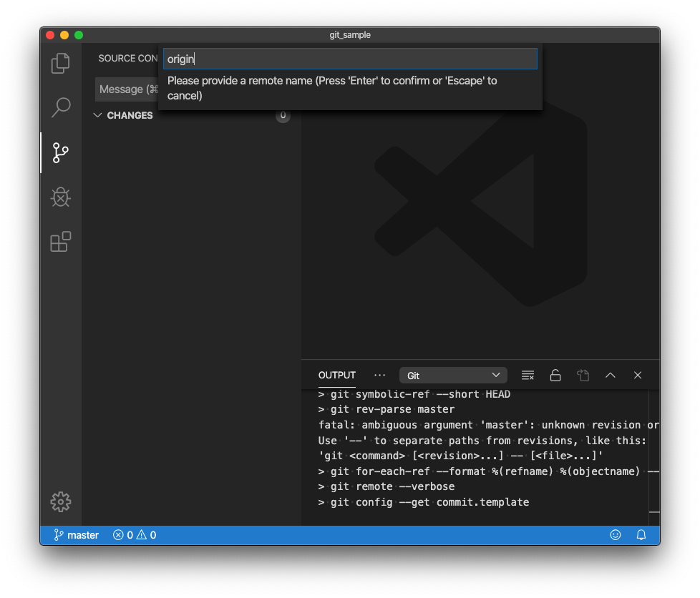700x598 pixels.
Task: Select the Source Control activity bar icon
Action: point(61,152)
